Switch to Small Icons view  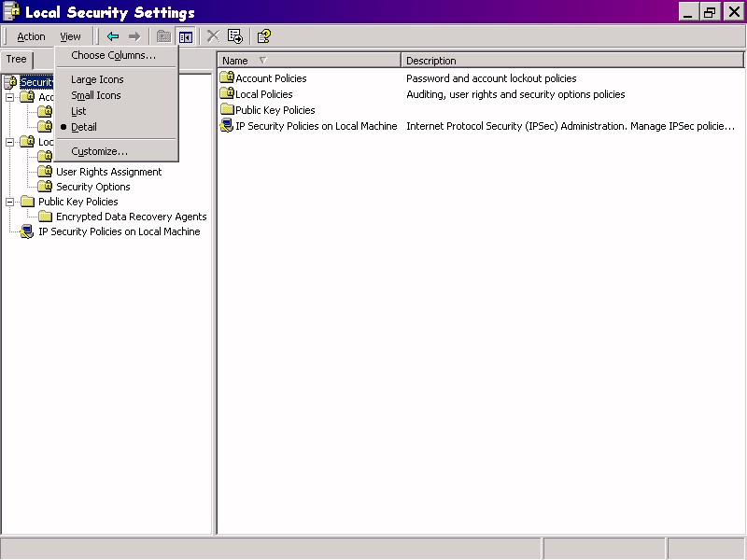tap(95, 95)
